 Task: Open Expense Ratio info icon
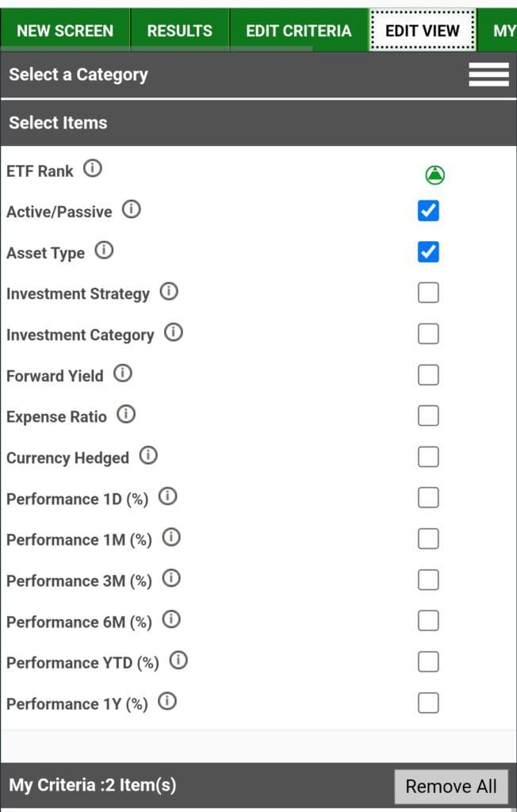[126, 415]
